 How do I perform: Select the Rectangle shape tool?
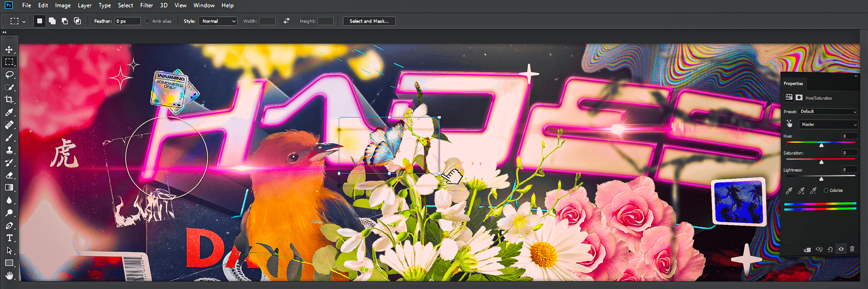[9, 263]
